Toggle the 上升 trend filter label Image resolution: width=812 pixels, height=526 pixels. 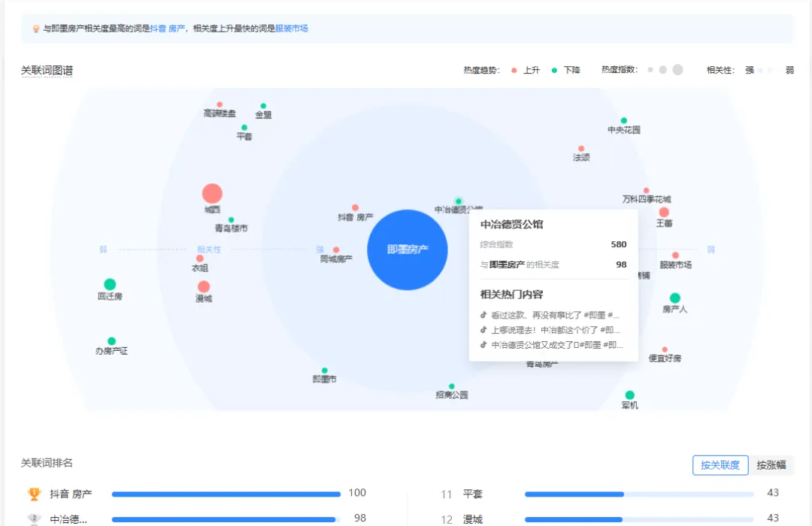click(530, 69)
